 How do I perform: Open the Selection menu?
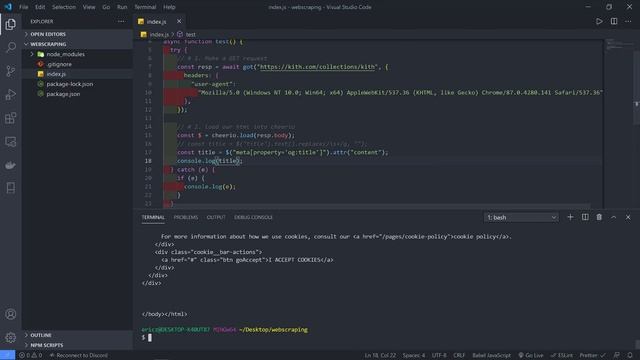(64, 7)
